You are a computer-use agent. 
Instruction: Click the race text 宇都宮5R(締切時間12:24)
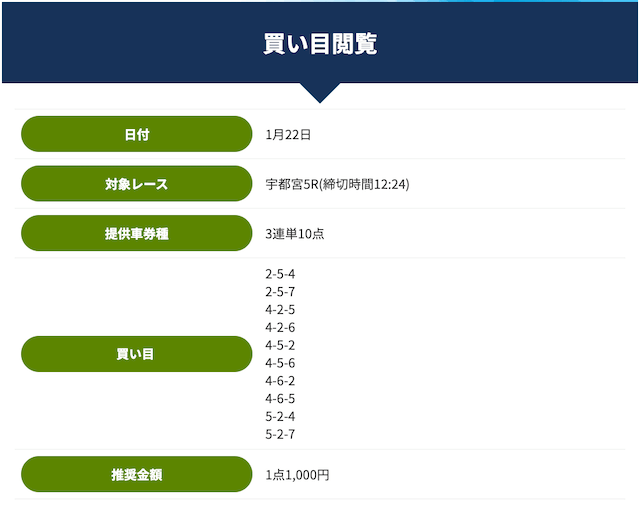[x=337, y=184]
